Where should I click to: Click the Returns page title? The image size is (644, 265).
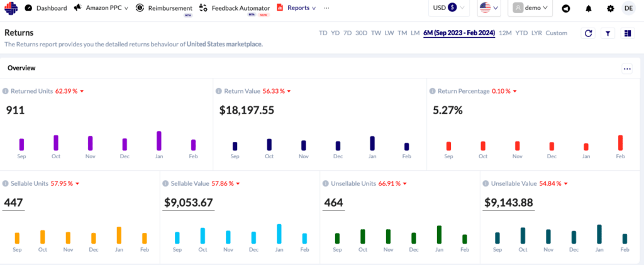pyautogui.click(x=19, y=33)
